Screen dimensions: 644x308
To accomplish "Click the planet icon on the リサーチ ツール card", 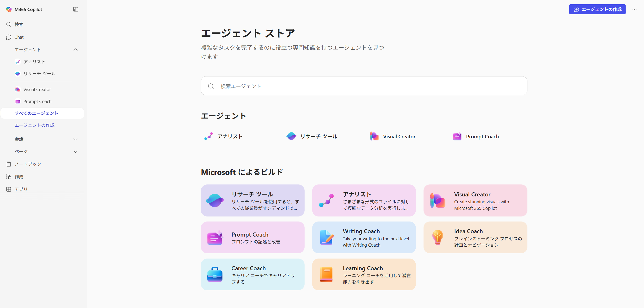I will pyautogui.click(x=215, y=200).
